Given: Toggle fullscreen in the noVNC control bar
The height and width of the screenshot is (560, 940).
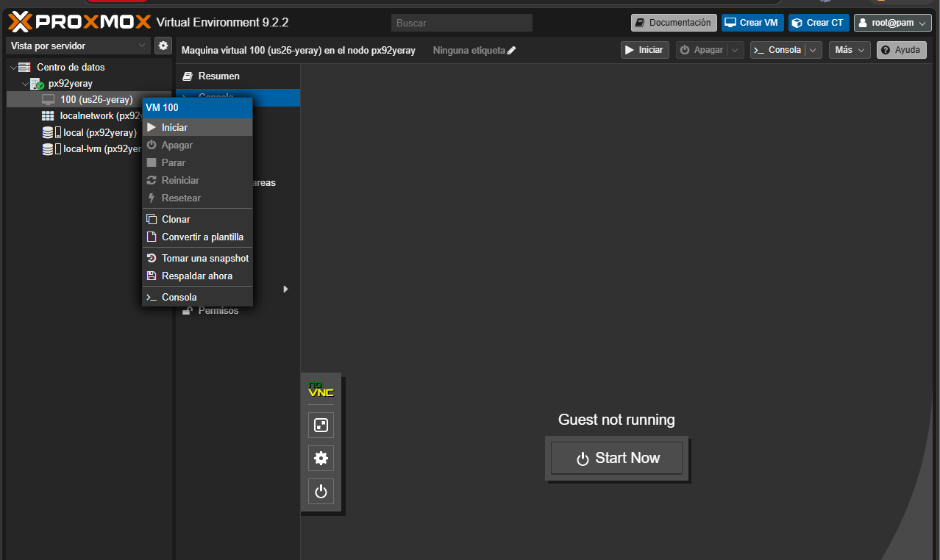Looking at the screenshot, I should 321,425.
